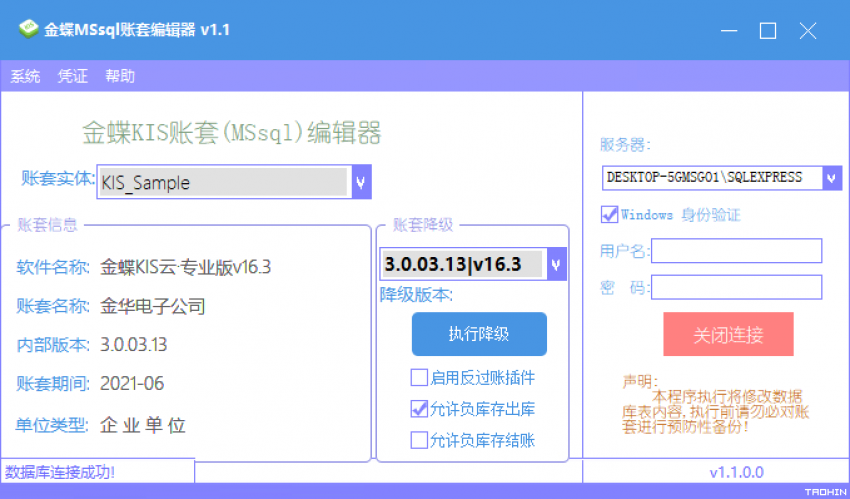Open the 凭证 menu
The image size is (850, 499).
point(73,76)
